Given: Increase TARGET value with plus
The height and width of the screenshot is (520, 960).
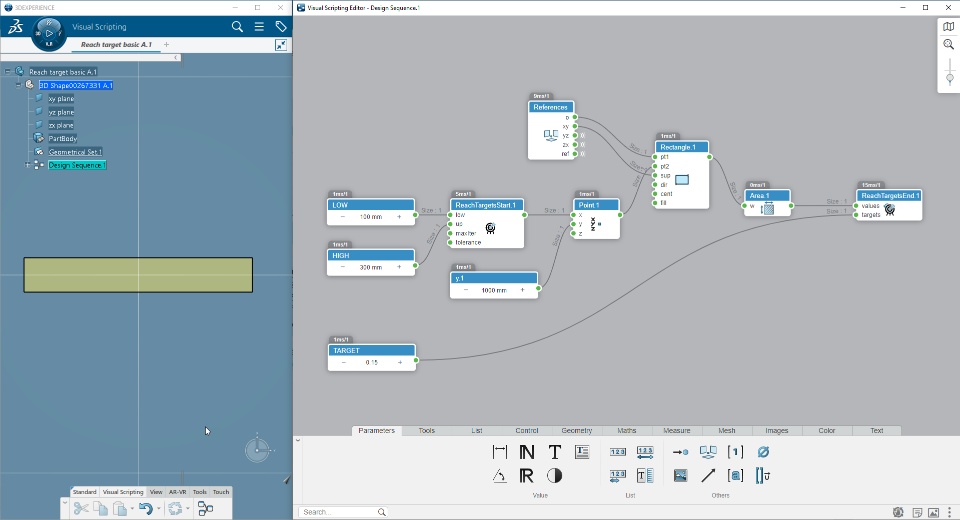Looking at the screenshot, I should pos(400,363).
